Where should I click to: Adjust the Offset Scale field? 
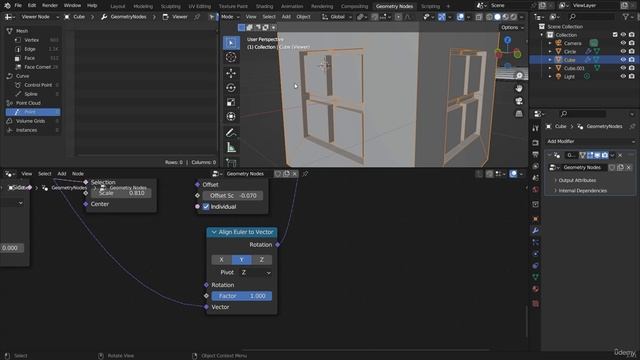click(233, 196)
